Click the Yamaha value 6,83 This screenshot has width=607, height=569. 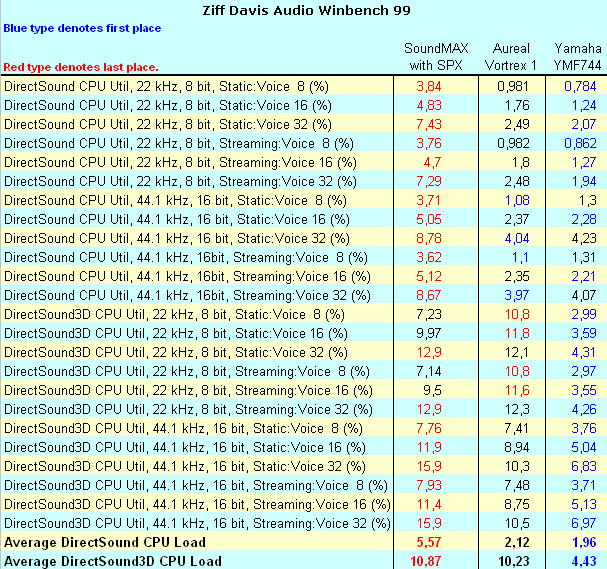(584, 466)
